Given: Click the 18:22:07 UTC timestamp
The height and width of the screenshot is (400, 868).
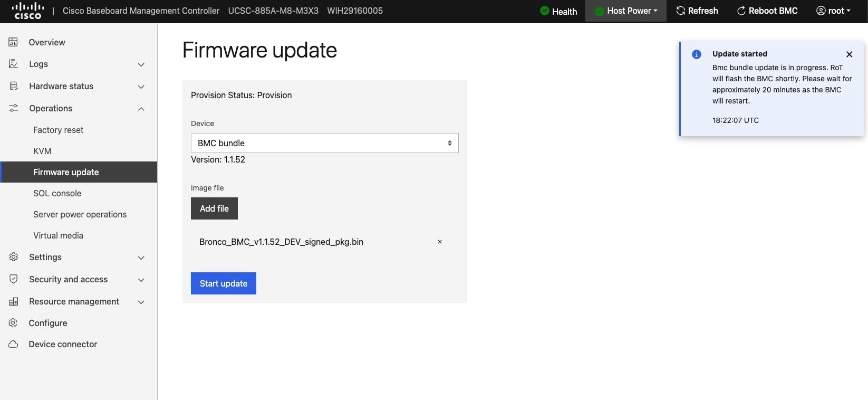Looking at the screenshot, I should click(736, 120).
